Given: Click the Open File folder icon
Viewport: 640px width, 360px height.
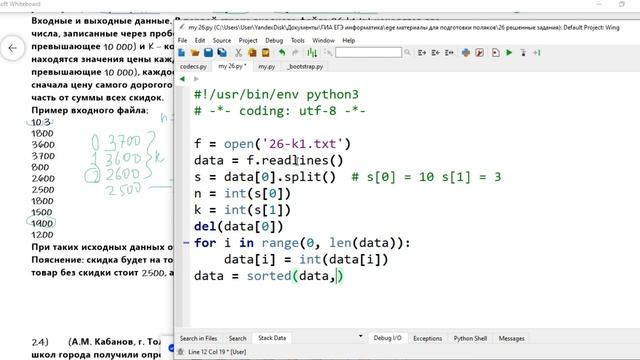Looking at the screenshot, I should 195,52.
